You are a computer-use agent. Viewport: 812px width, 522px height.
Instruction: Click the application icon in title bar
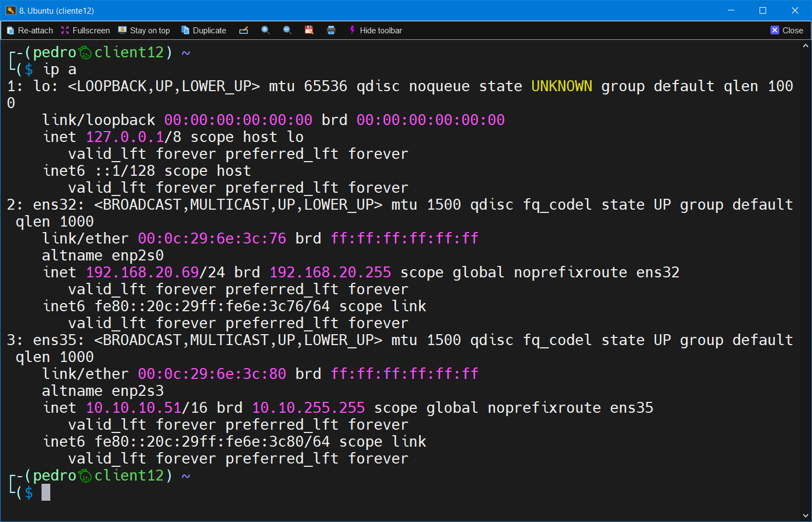click(10, 10)
